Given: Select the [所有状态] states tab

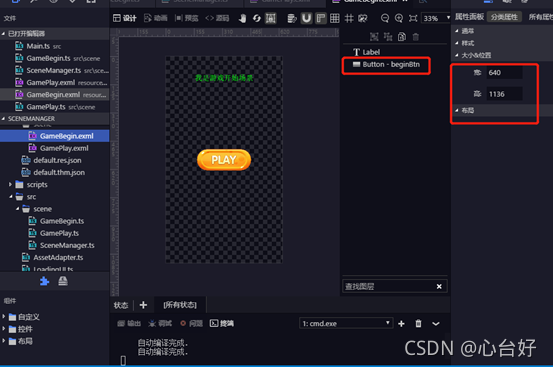Looking at the screenshot, I should [x=180, y=305].
